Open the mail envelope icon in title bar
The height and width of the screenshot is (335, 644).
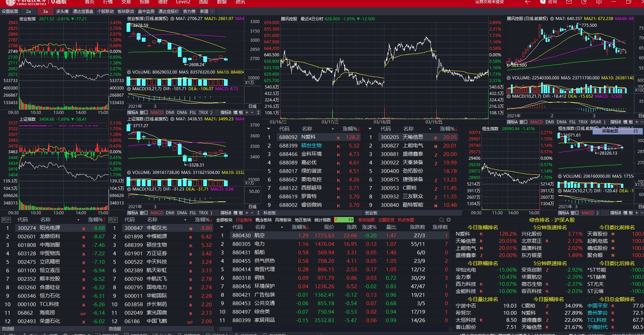(x=569, y=2)
